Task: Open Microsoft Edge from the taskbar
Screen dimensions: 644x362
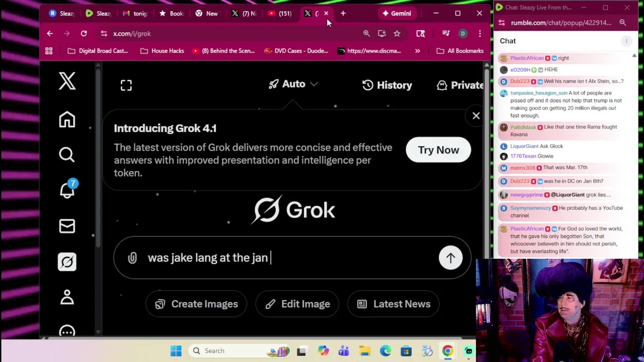Action: pos(385,350)
